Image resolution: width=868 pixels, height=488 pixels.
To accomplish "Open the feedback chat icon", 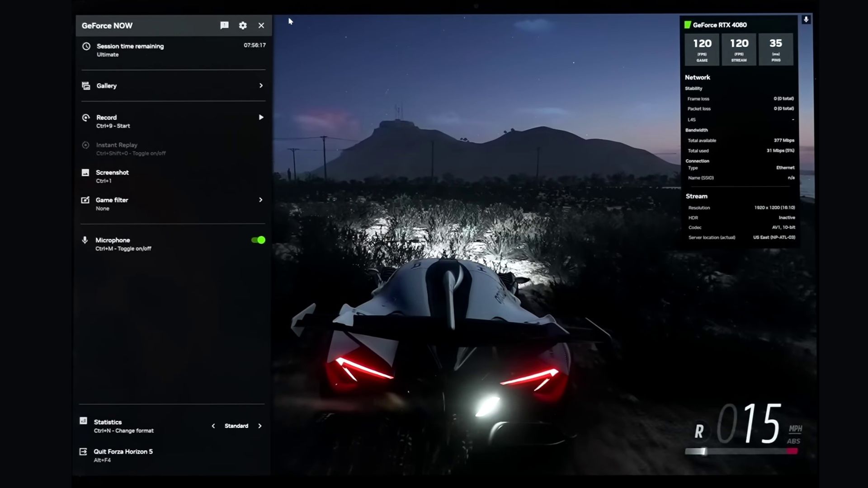I will (224, 25).
